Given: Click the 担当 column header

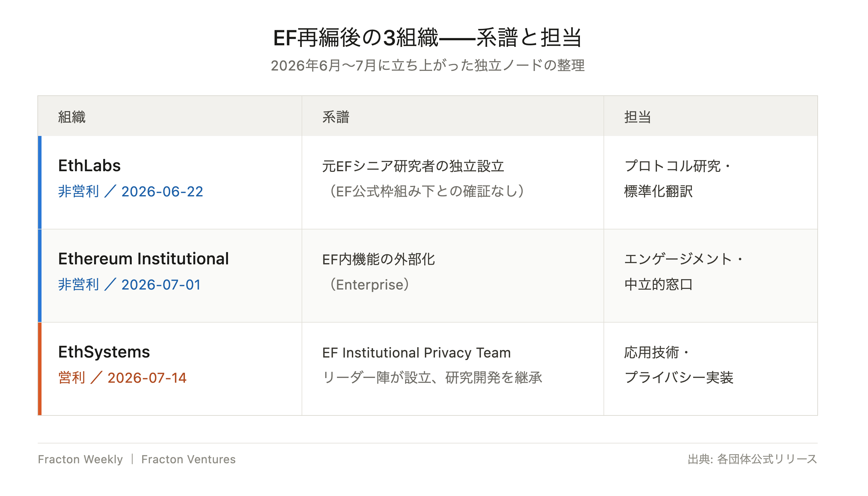Looking at the screenshot, I should [x=637, y=117].
